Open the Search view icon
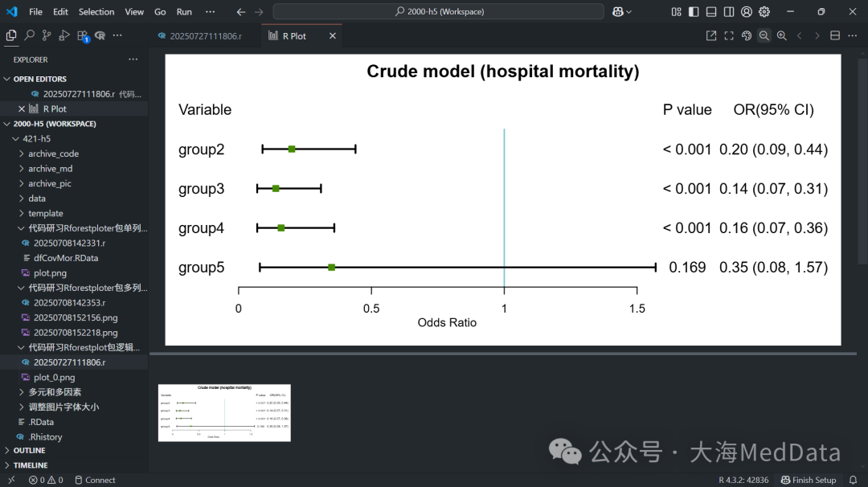The width and height of the screenshot is (868, 487). point(30,35)
